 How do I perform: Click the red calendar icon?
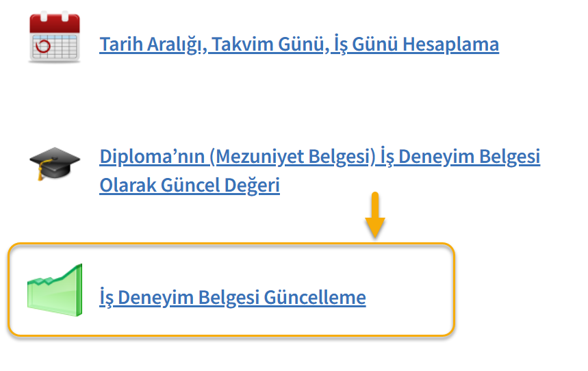[55, 37]
